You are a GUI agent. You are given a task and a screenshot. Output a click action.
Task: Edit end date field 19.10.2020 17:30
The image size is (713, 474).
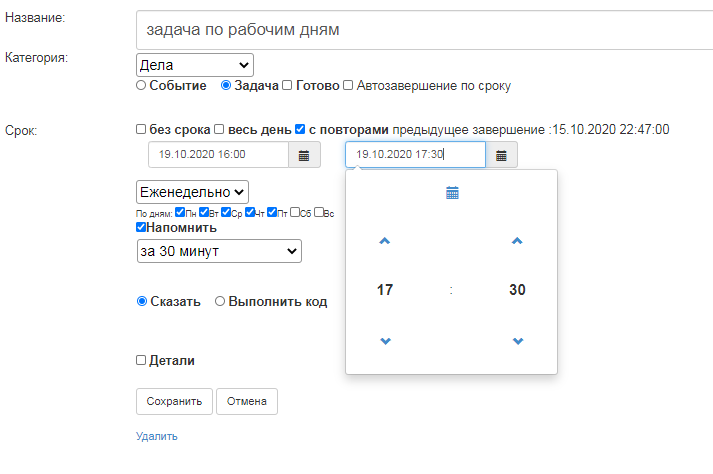pyautogui.click(x=415, y=155)
